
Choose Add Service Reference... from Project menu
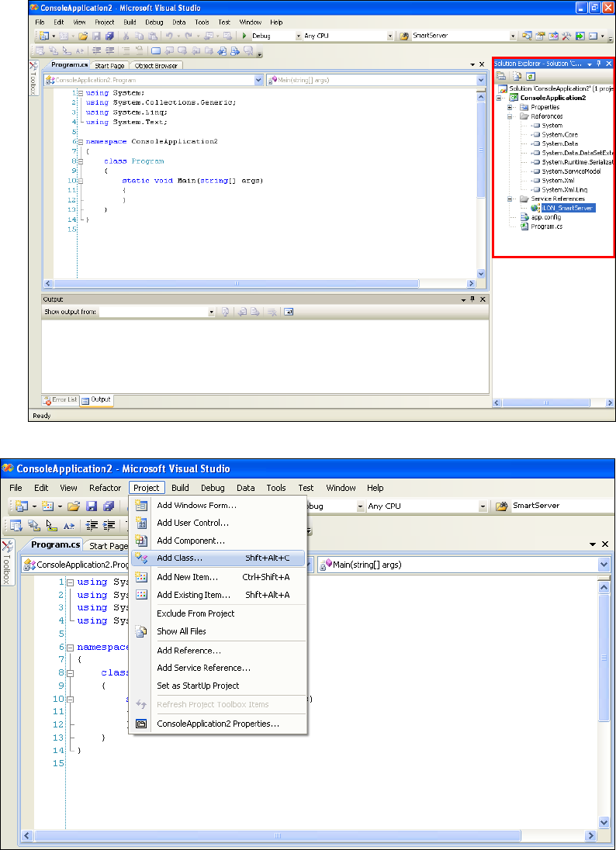[218, 668]
